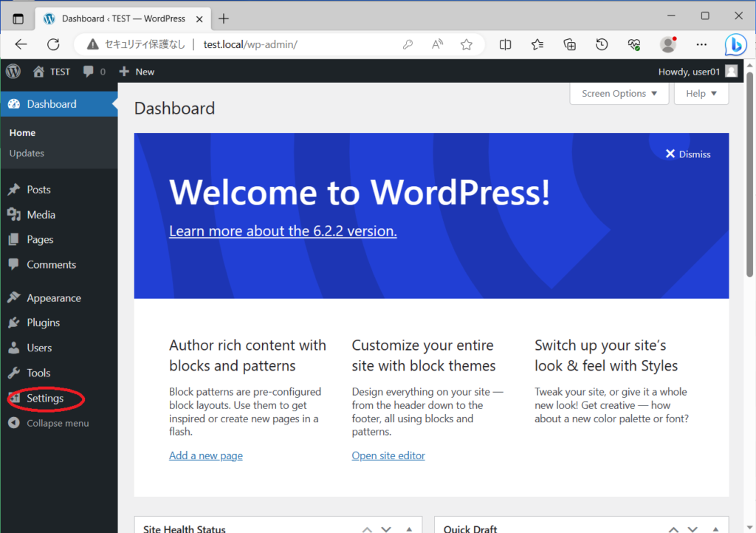756x533 pixels.
Task: Move Site Health Status widget down
Action: coord(386,529)
